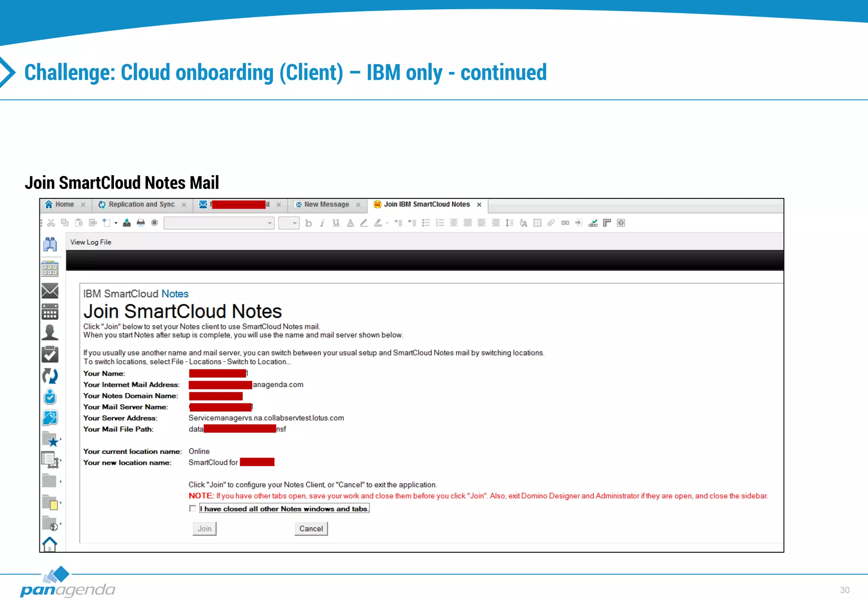Image resolution: width=868 pixels, height=601 pixels.
Task: Toggle underline text formatting
Action: click(336, 223)
